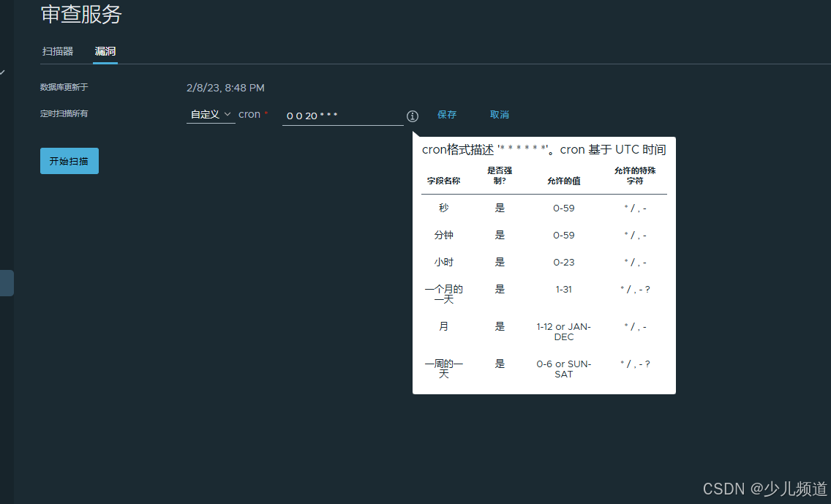
Task: Open the 自定义 schedule dropdown
Action: click(207, 114)
